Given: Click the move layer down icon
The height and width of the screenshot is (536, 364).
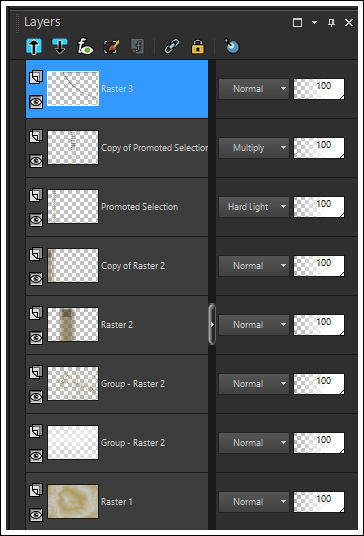Looking at the screenshot, I should coord(60,46).
